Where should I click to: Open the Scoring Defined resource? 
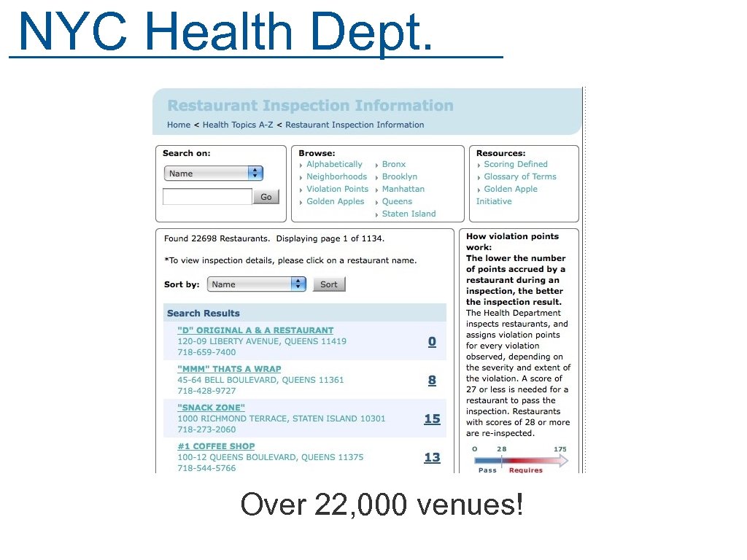[516, 163]
